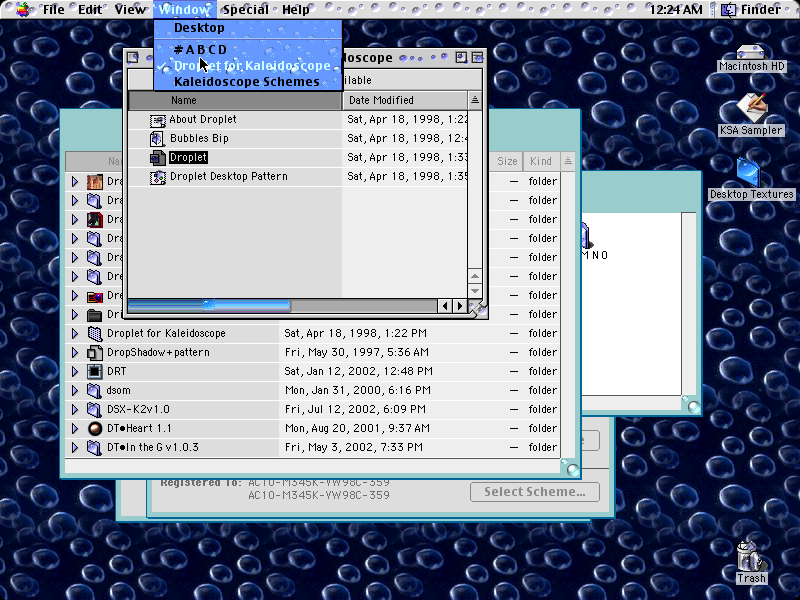
Task: Open the File menu
Action: click(53, 9)
